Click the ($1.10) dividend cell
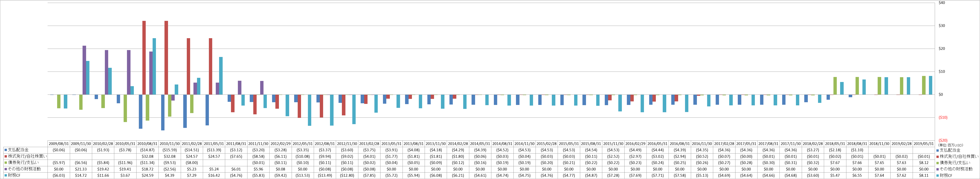Image resolution: width=980 pixels, height=179 pixels. point(857,150)
